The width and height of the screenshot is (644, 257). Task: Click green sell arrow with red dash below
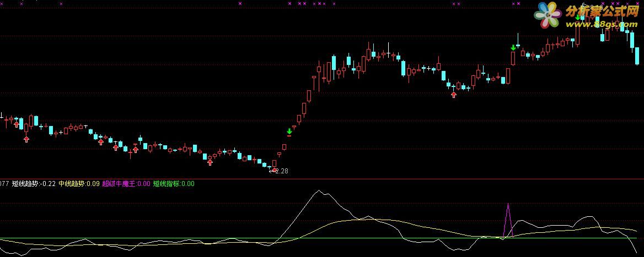coord(289,131)
